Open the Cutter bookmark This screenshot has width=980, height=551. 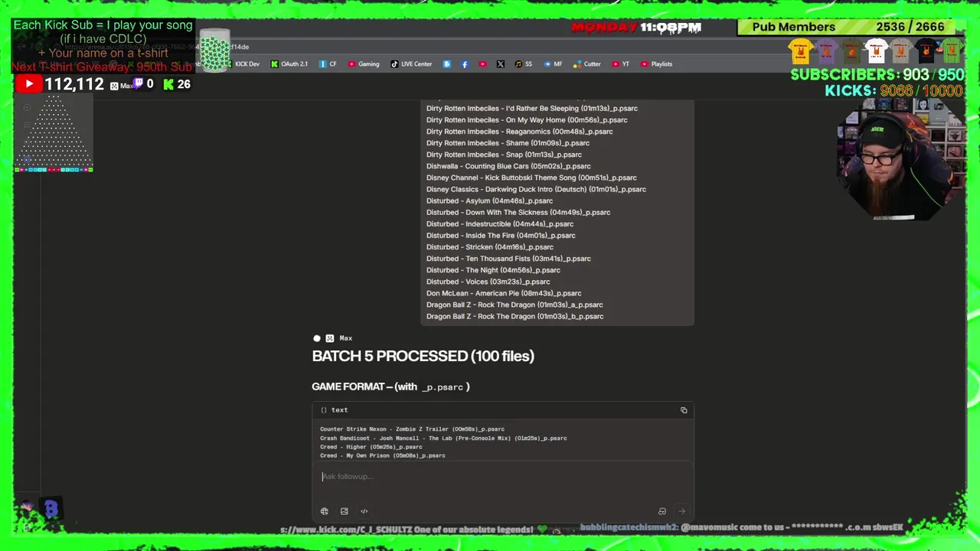[x=587, y=64]
